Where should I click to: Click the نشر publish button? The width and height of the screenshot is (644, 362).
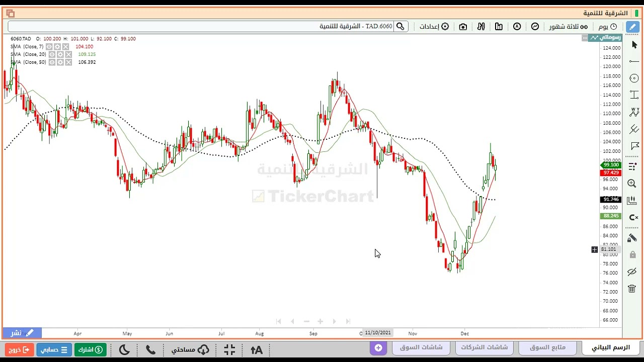tap(23, 333)
